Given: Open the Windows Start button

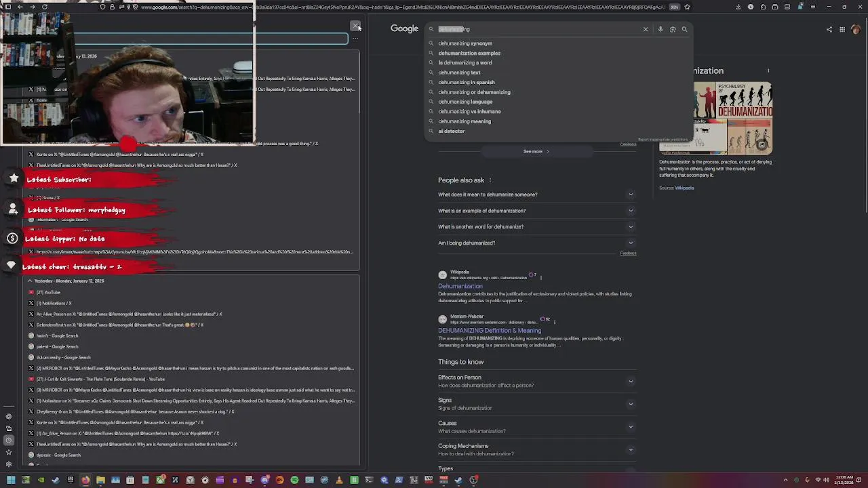Looking at the screenshot, I should [x=11, y=480].
